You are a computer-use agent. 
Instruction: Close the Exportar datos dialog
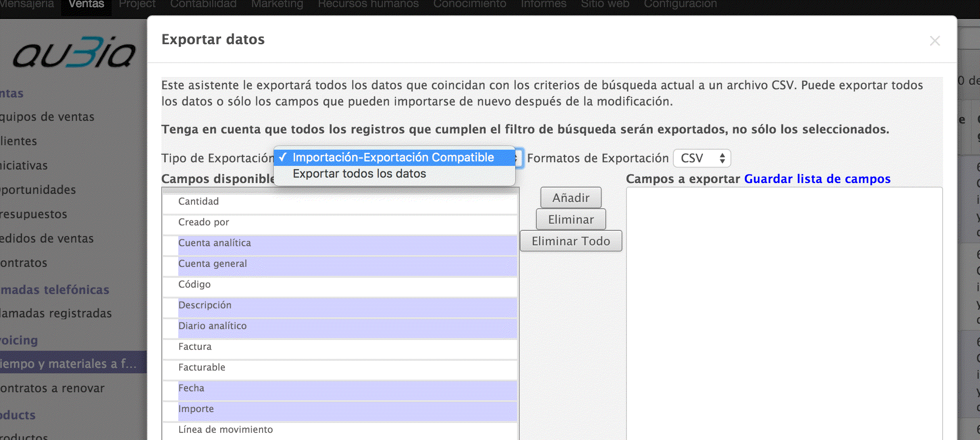935,41
